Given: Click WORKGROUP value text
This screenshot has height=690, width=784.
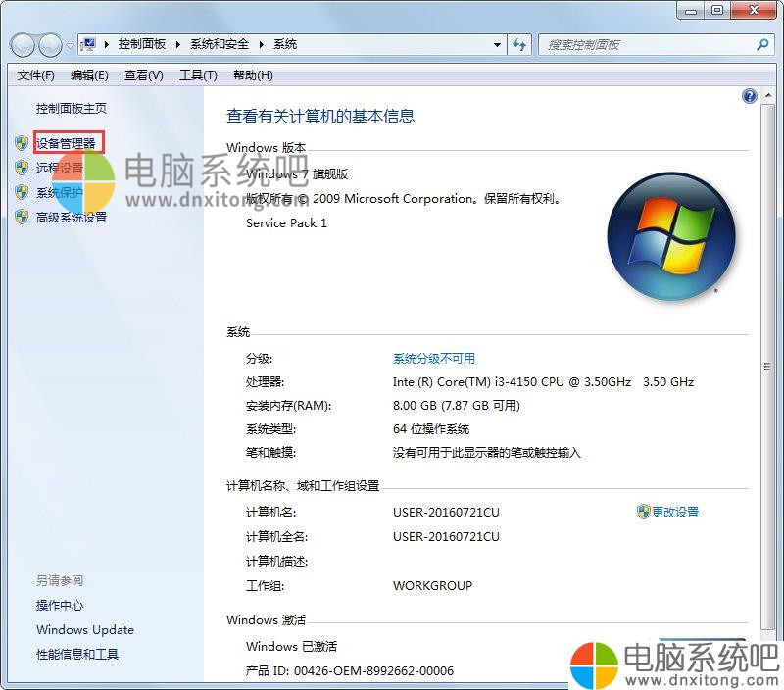Looking at the screenshot, I should (x=432, y=585).
